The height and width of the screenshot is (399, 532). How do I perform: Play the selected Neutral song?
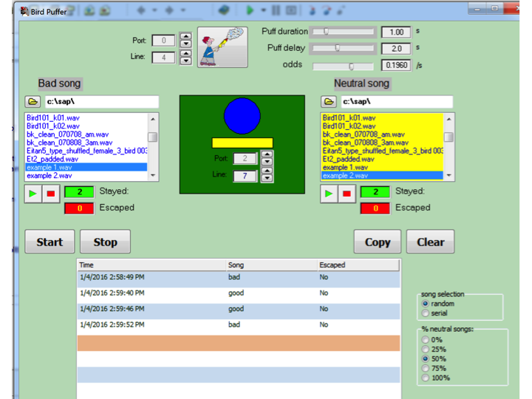[x=330, y=194]
